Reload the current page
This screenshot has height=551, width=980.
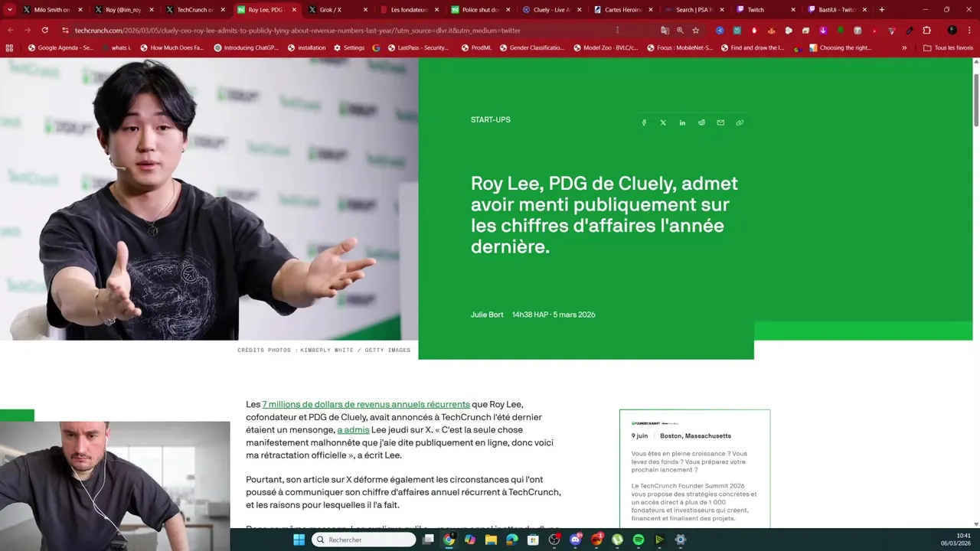44,30
